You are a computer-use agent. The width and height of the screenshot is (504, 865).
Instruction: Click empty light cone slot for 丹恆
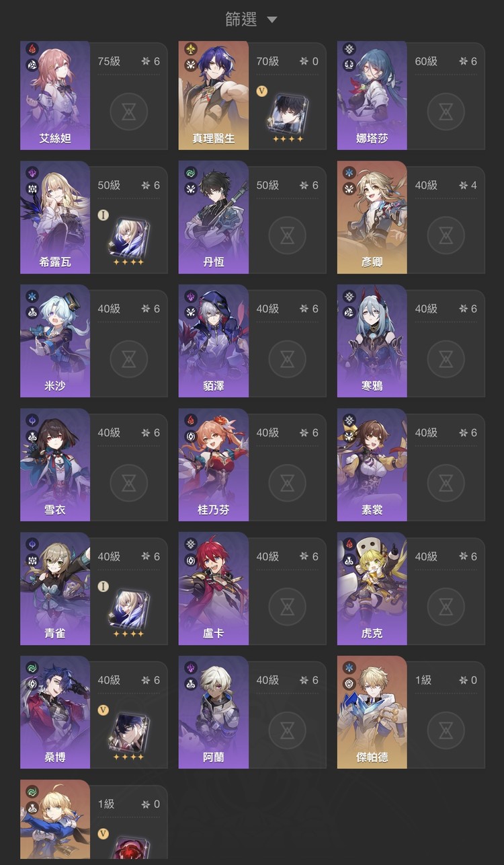click(x=288, y=235)
